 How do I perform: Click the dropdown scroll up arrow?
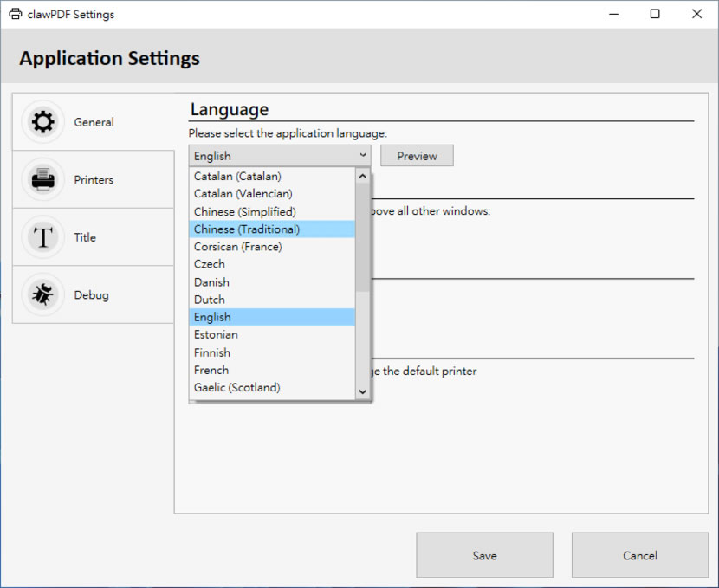point(363,176)
